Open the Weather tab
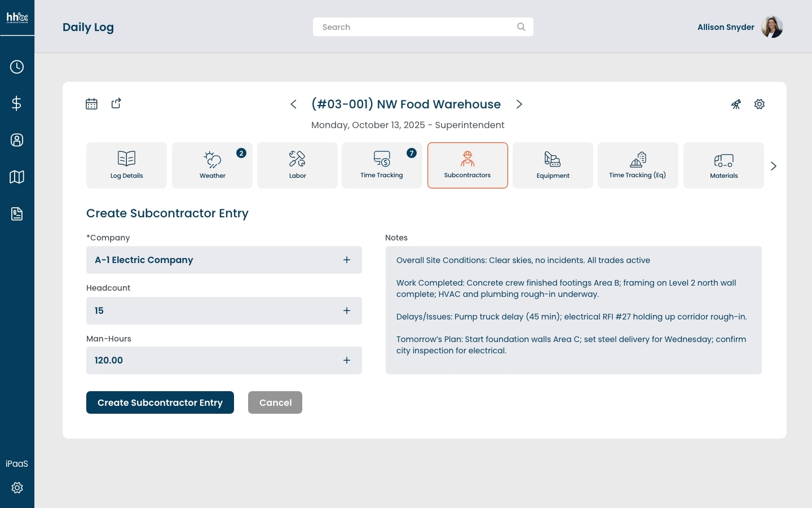Viewport: 812px width, 508px height. tap(212, 165)
